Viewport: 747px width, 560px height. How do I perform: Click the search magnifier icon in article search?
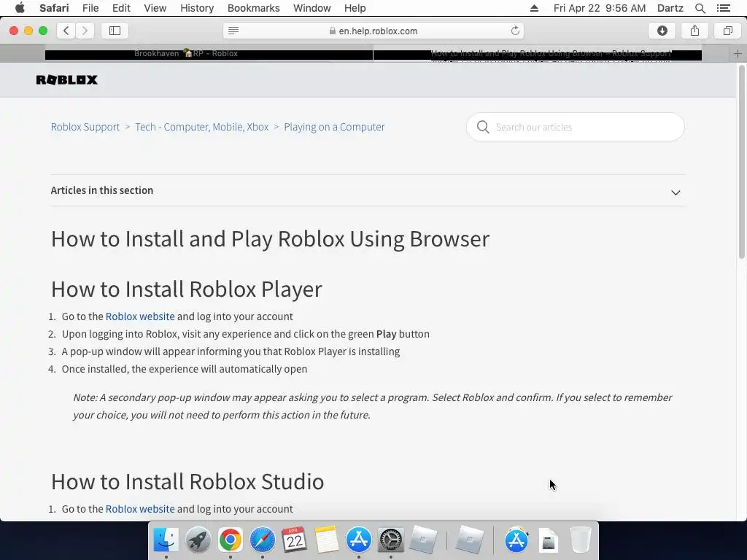[483, 127]
